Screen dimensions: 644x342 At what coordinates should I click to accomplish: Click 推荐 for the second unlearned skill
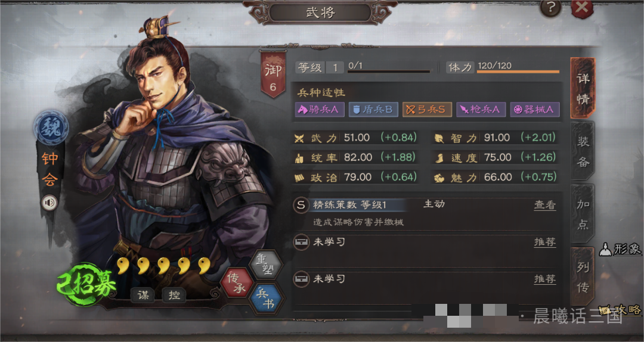click(545, 279)
